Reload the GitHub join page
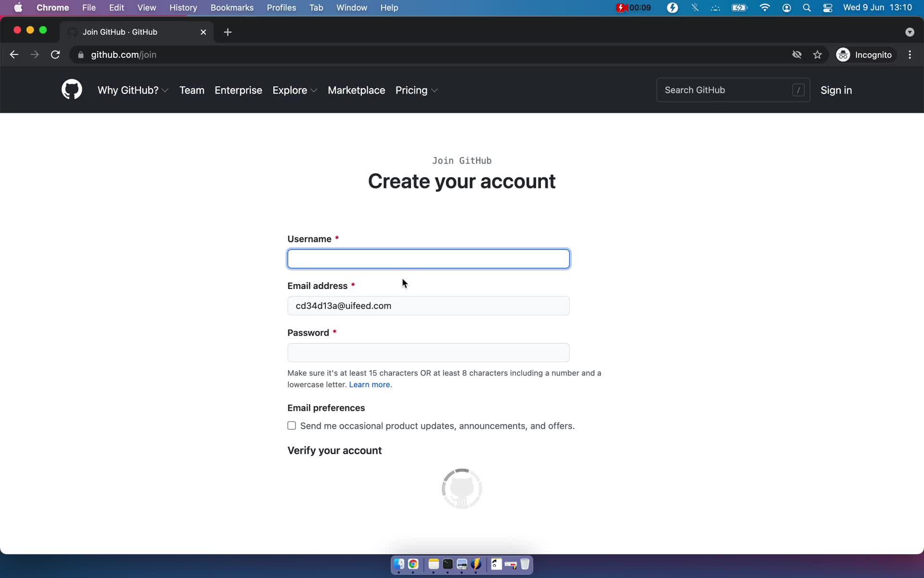Screen dimensions: 924x578 click(55, 55)
